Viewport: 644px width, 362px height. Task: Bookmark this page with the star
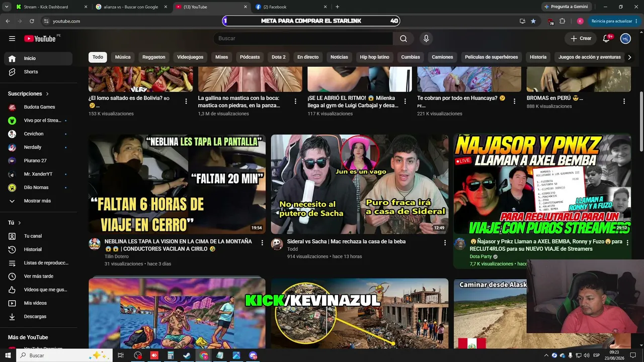pos(533,21)
